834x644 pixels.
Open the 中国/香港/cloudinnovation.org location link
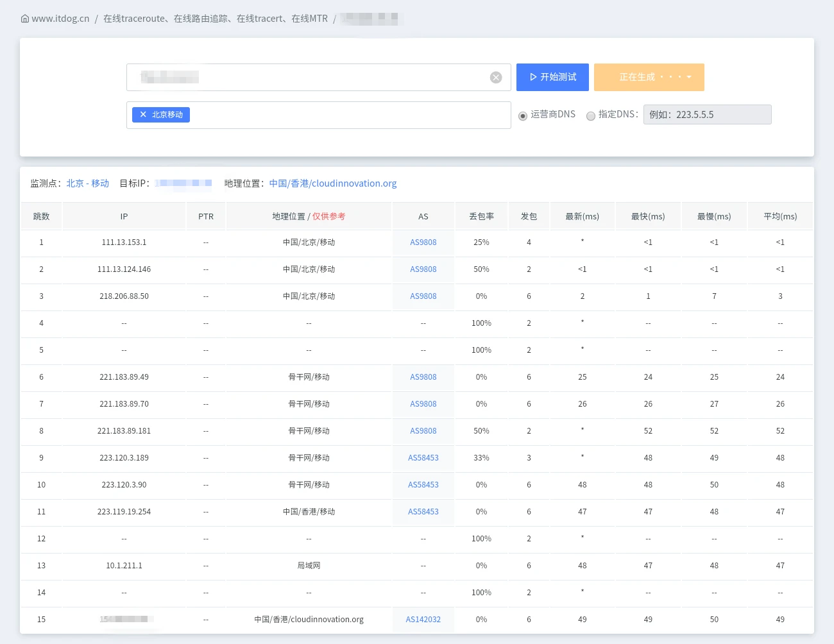(x=333, y=183)
